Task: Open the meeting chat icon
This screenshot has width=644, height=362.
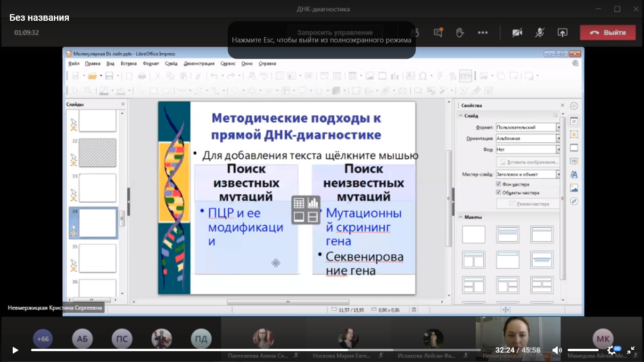Action: (438, 33)
